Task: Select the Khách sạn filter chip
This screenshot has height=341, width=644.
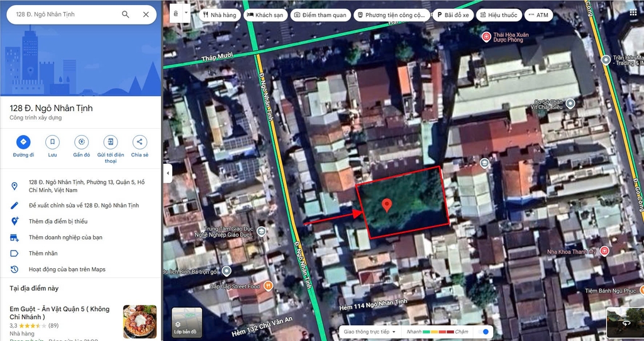Action: [x=265, y=15]
